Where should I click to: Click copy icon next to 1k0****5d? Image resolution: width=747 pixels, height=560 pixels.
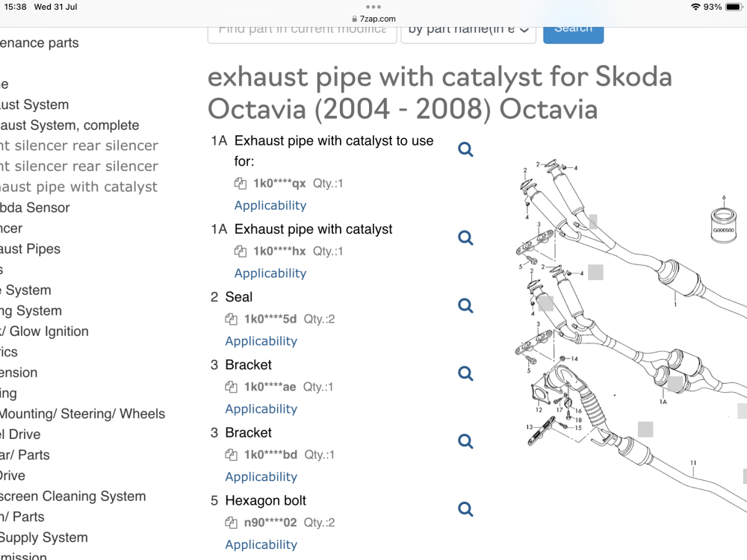point(232,319)
